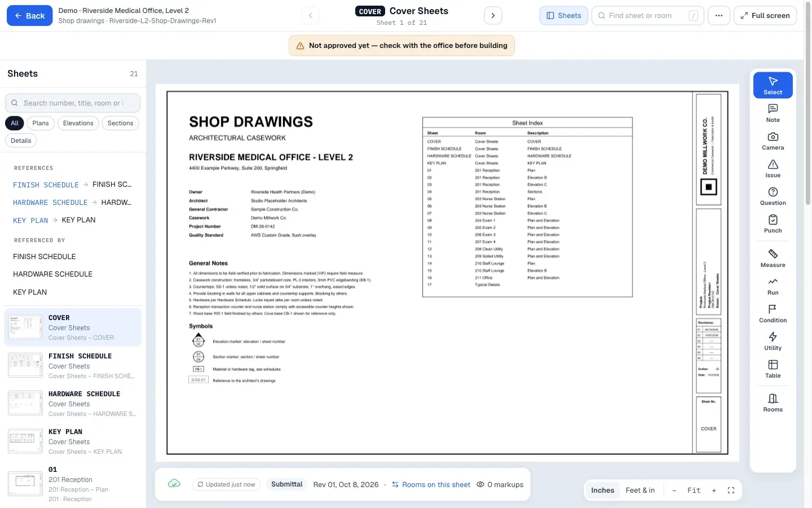
Task: Filter sheets by Plans
Action: [x=41, y=123]
